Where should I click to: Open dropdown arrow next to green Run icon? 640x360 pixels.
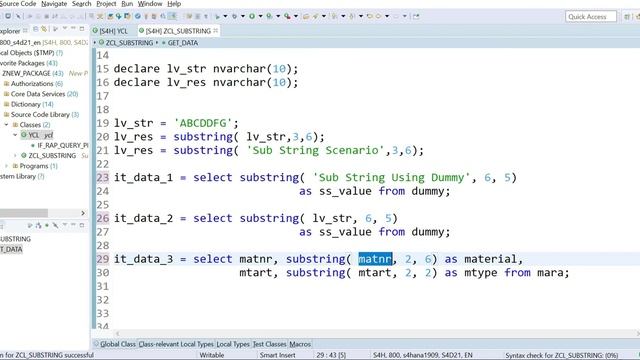(x=260, y=16)
